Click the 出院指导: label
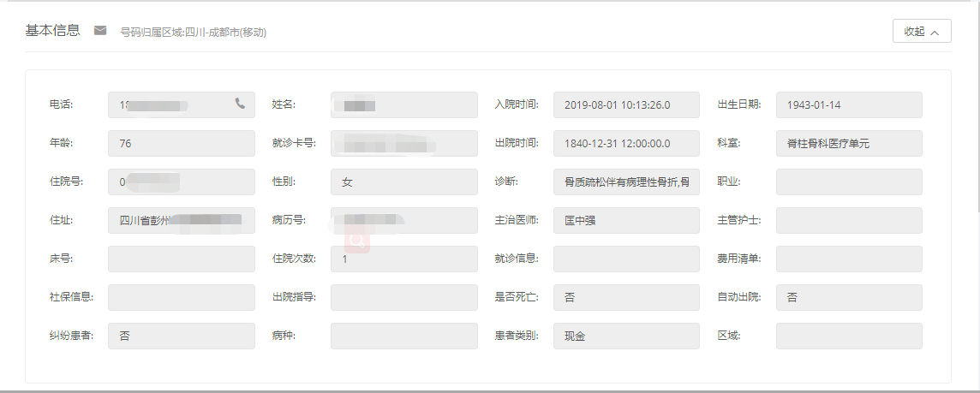 tap(294, 297)
